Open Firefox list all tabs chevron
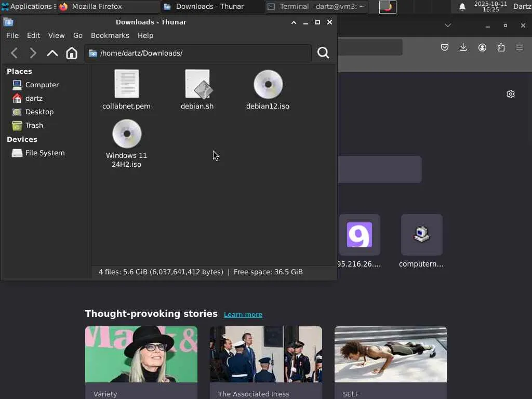Image resolution: width=532 pixels, height=399 pixels. point(448,25)
